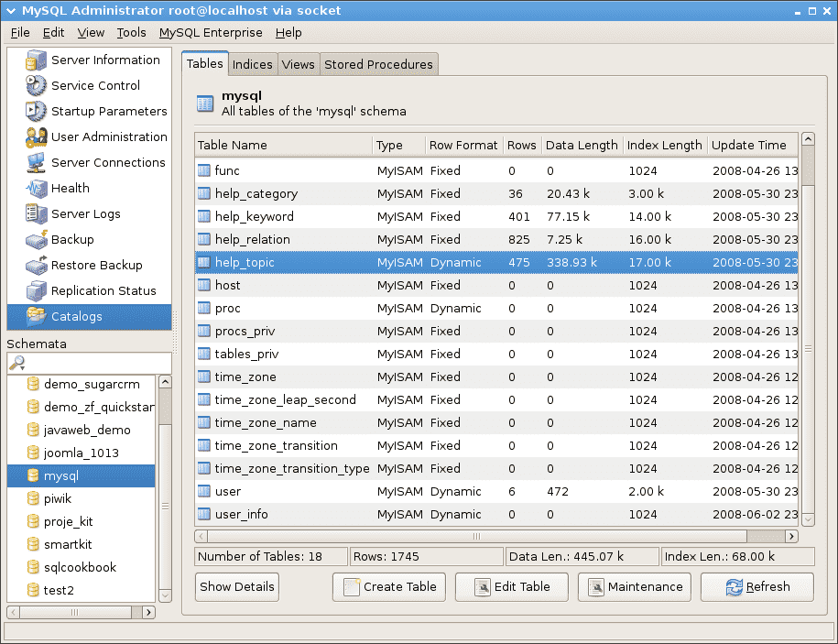Click the table icon of help_topic row
The height and width of the screenshot is (644, 838).
(204, 262)
